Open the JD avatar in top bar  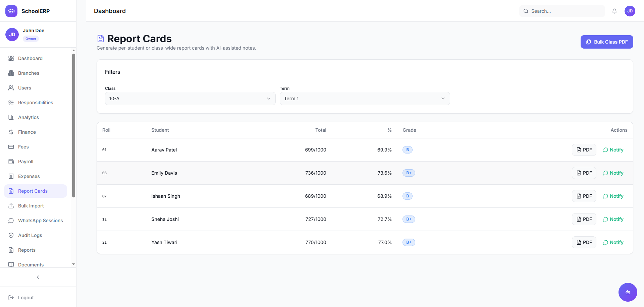pyautogui.click(x=630, y=11)
